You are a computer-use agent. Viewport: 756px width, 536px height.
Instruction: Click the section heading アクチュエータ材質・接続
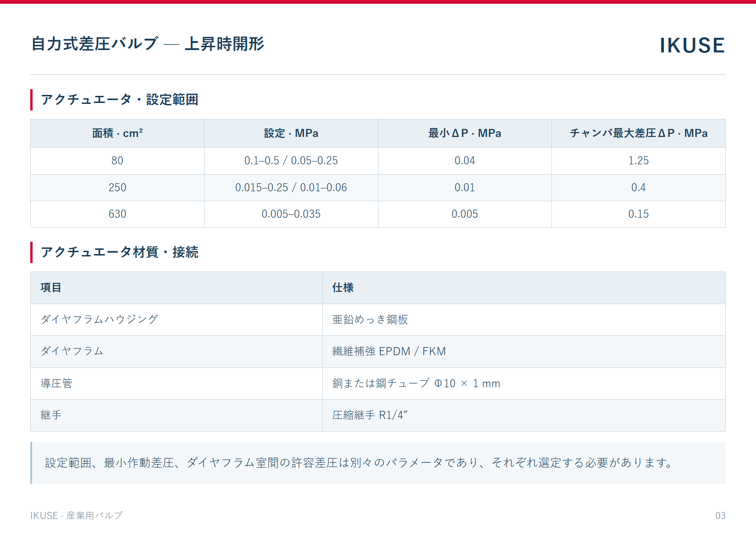[x=120, y=252]
